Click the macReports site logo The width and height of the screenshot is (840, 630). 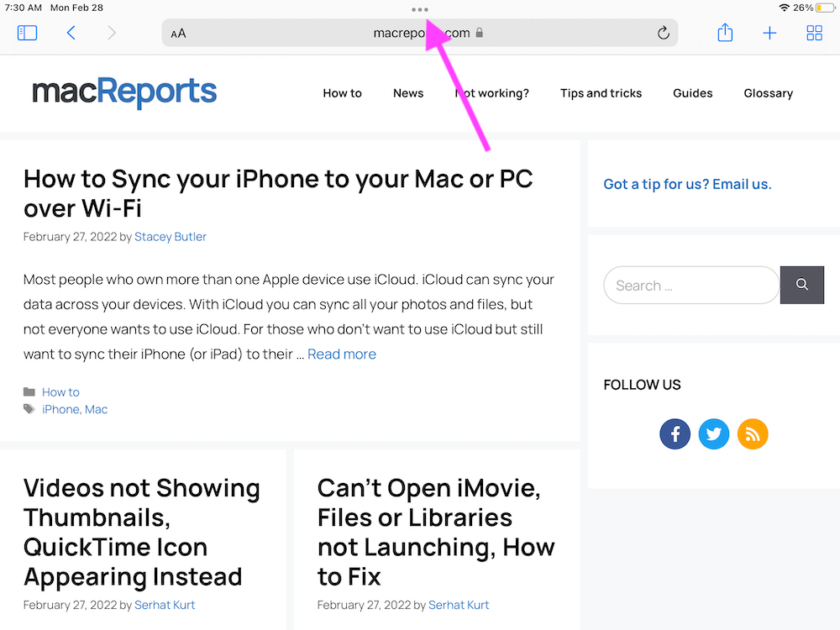tap(124, 92)
